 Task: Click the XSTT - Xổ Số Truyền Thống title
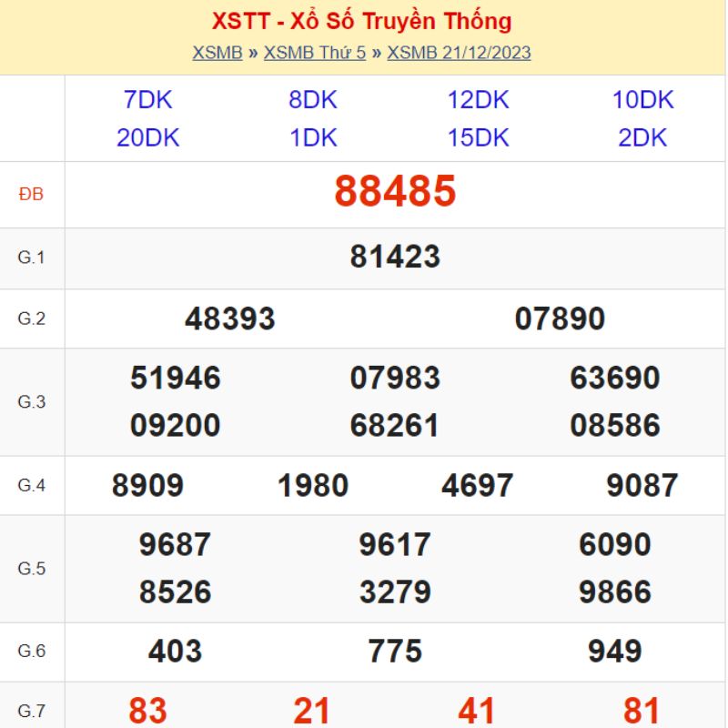point(361,21)
